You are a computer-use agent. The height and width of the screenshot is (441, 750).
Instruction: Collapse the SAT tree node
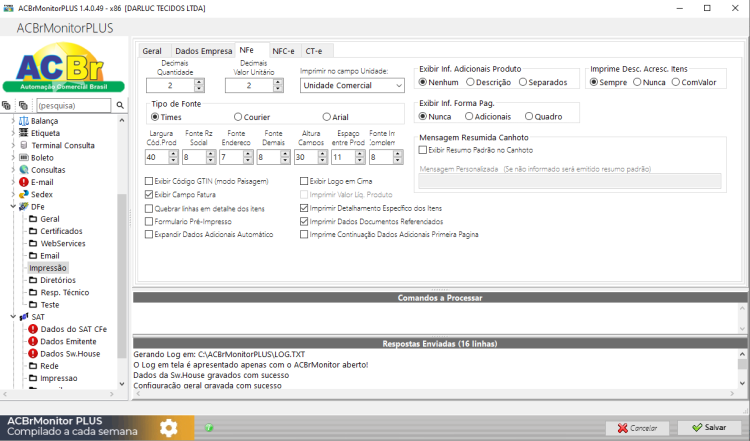pos(13,317)
